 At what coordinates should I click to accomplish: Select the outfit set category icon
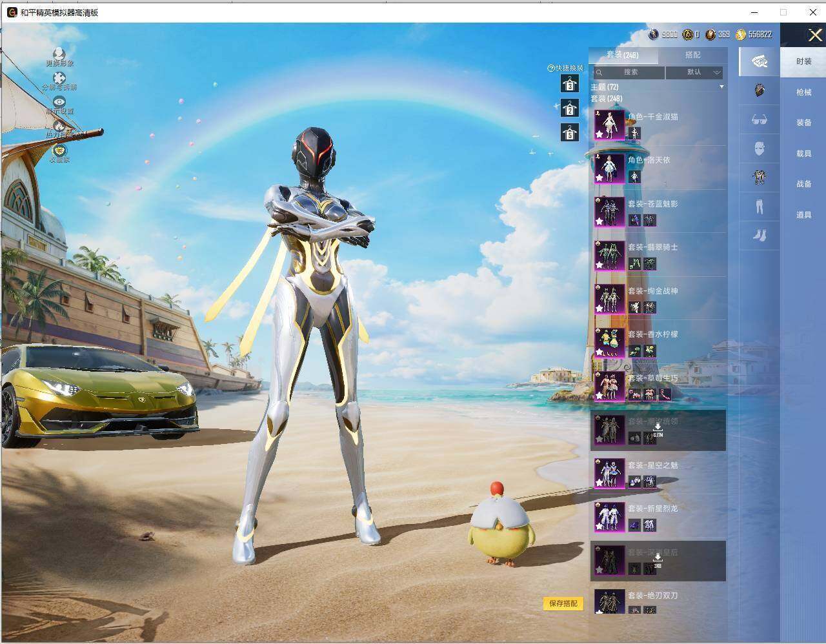click(760, 62)
